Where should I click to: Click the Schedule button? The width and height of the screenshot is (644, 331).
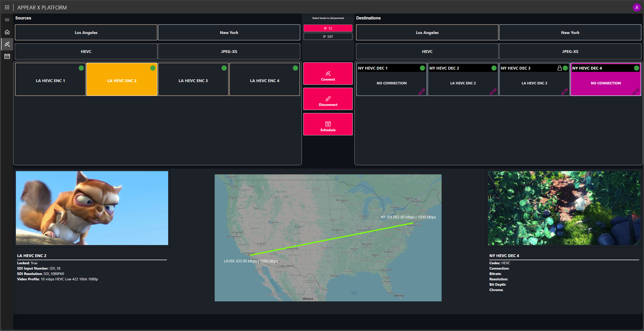click(328, 124)
